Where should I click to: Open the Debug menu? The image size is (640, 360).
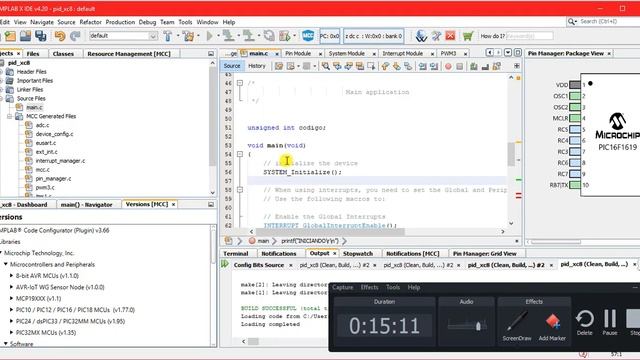147,22
